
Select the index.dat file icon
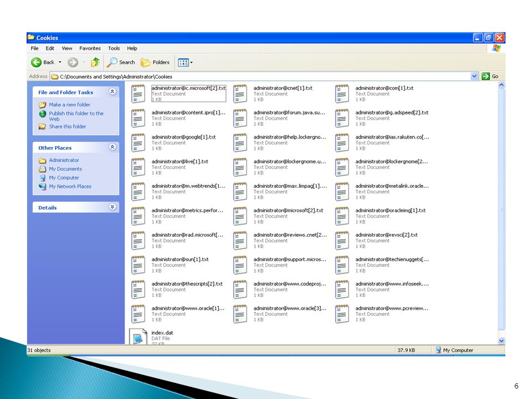138,336
